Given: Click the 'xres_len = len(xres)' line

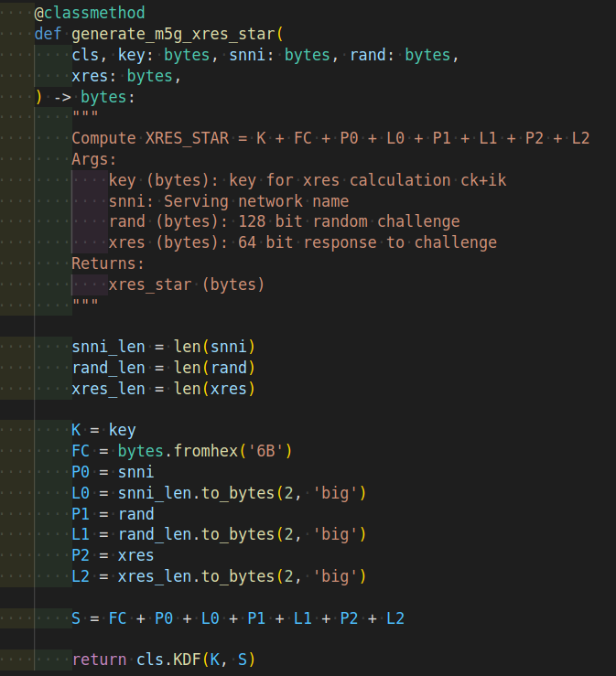Looking at the screenshot, I should pyautogui.click(x=164, y=389).
